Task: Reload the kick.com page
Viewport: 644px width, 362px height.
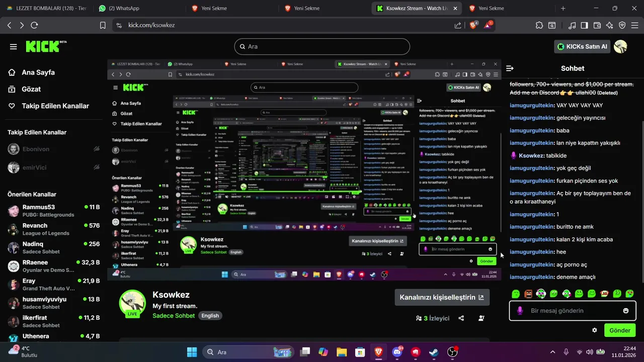Action: [34, 25]
